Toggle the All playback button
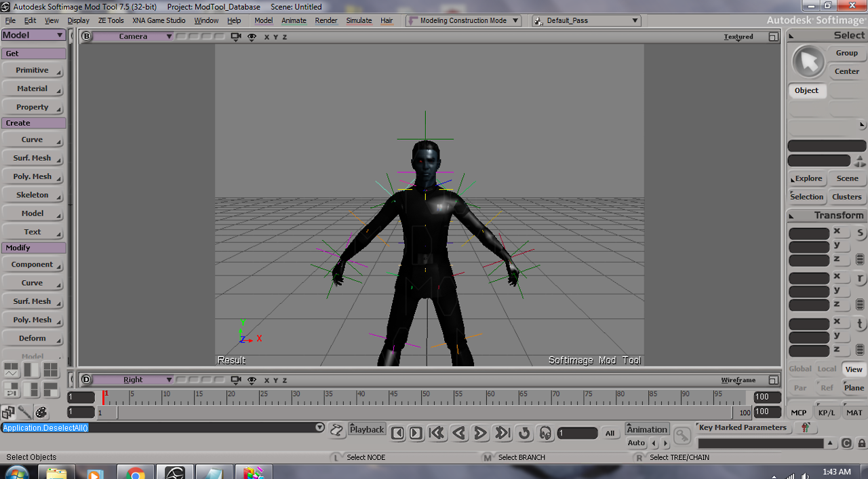868x479 pixels. pos(610,433)
